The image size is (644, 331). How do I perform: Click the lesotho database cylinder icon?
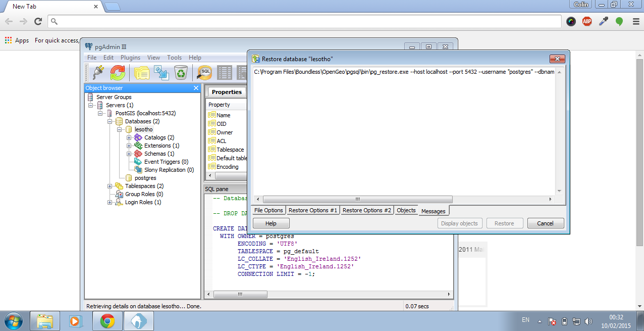[x=129, y=129]
